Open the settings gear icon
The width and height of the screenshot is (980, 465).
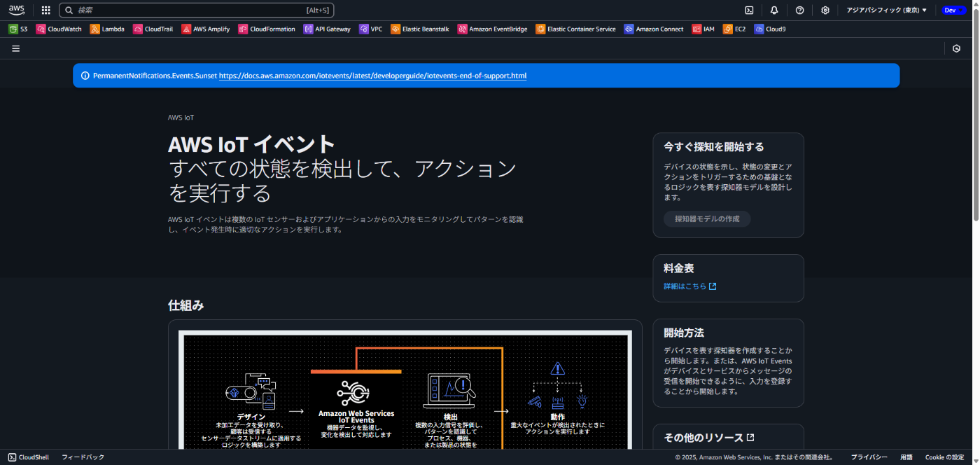point(825,10)
